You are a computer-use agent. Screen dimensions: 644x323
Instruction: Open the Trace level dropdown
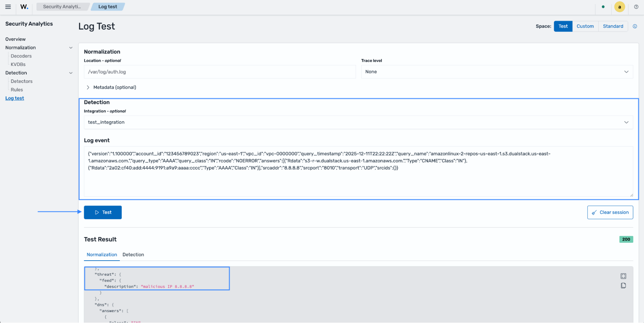(x=497, y=72)
